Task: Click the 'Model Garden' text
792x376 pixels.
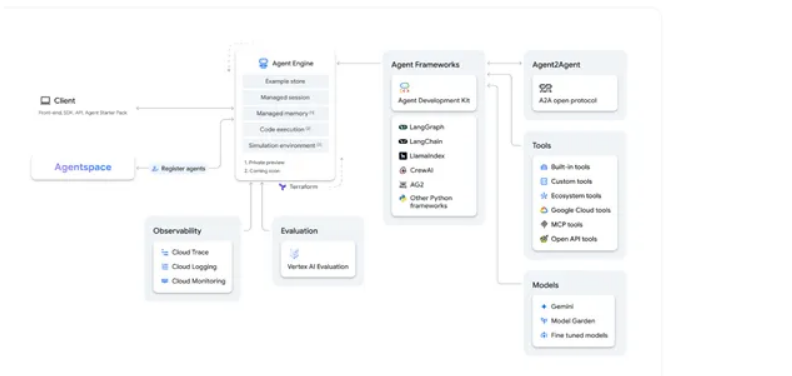Action: tap(573, 320)
